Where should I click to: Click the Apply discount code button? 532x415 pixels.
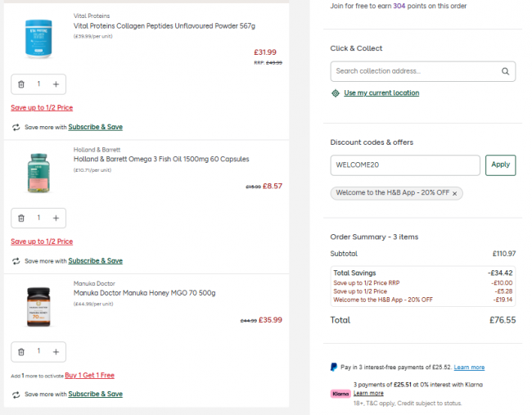coord(500,165)
